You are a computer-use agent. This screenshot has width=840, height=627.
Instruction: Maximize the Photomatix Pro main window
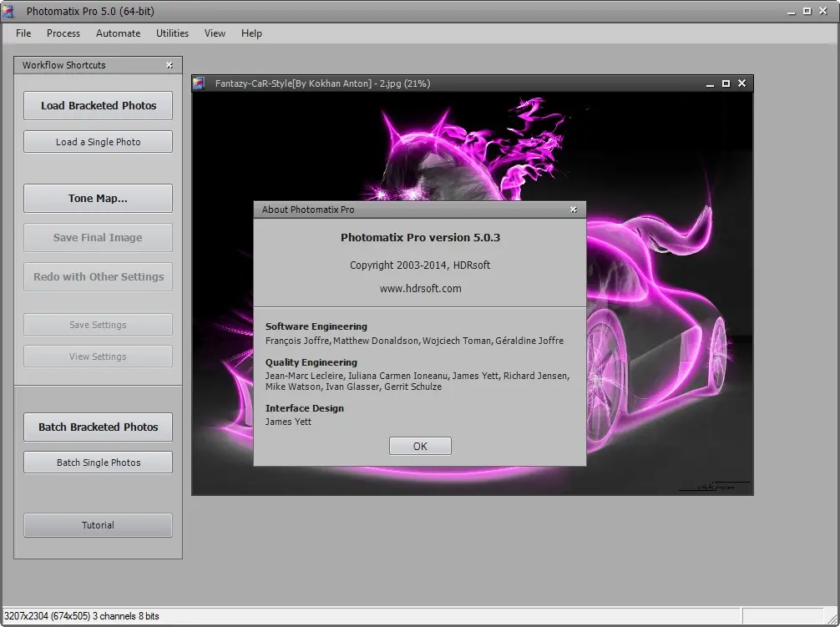coord(807,11)
